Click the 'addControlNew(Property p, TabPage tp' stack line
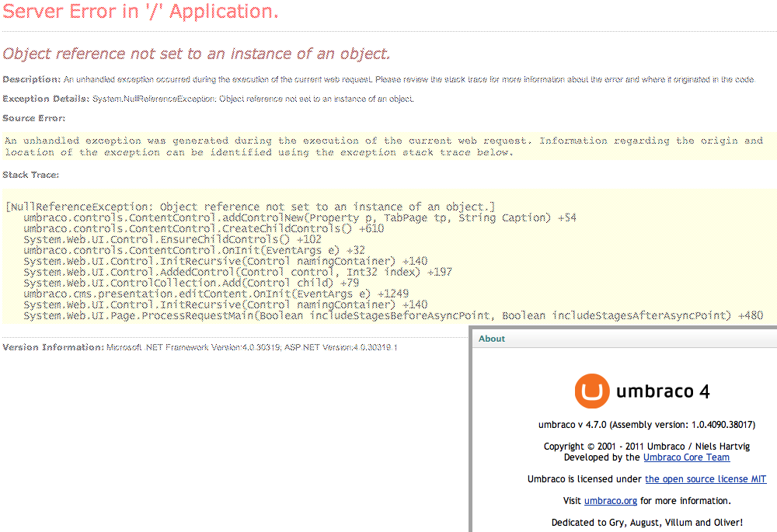The height and width of the screenshot is (532, 777). 300,217
